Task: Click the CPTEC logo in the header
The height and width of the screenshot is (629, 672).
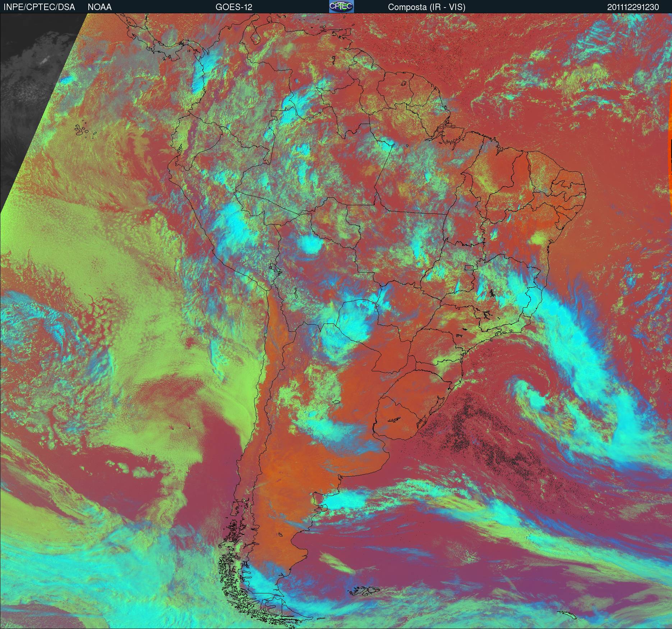Action: (341, 6)
